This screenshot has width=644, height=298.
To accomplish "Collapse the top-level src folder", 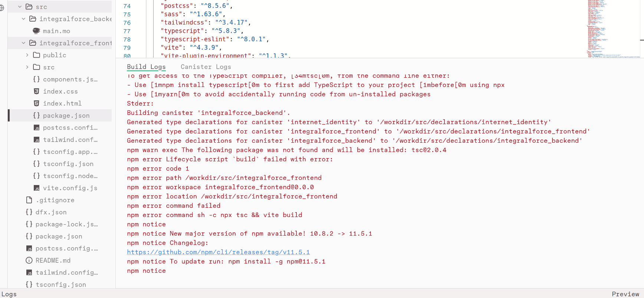I will (20, 7).
